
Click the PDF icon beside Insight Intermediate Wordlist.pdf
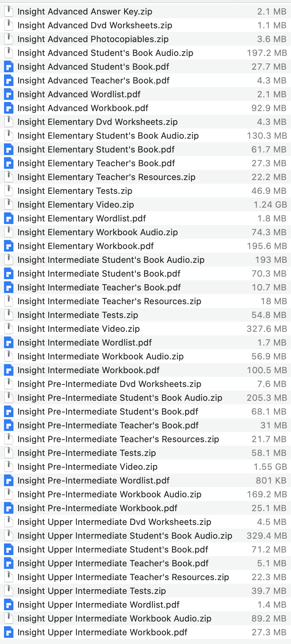click(8, 343)
